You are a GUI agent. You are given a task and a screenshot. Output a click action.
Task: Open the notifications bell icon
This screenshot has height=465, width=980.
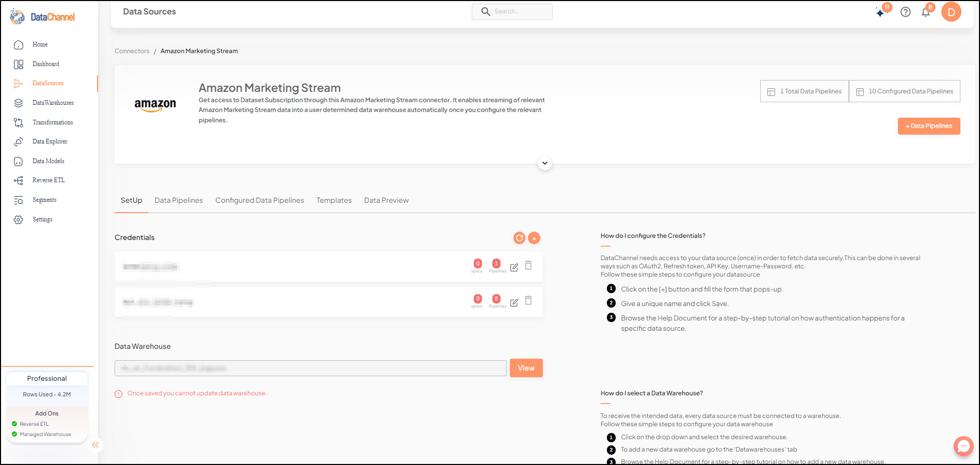[x=926, y=12]
